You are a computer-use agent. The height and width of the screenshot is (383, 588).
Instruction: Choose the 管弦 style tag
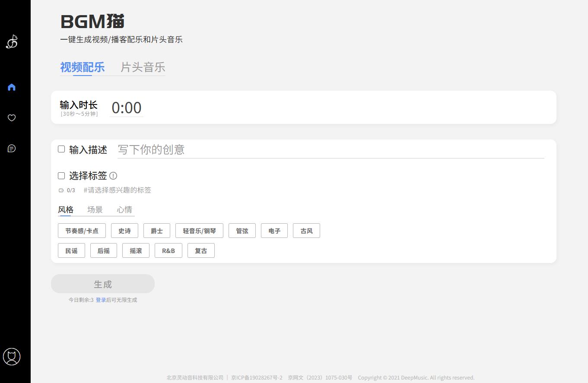point(242,231)
